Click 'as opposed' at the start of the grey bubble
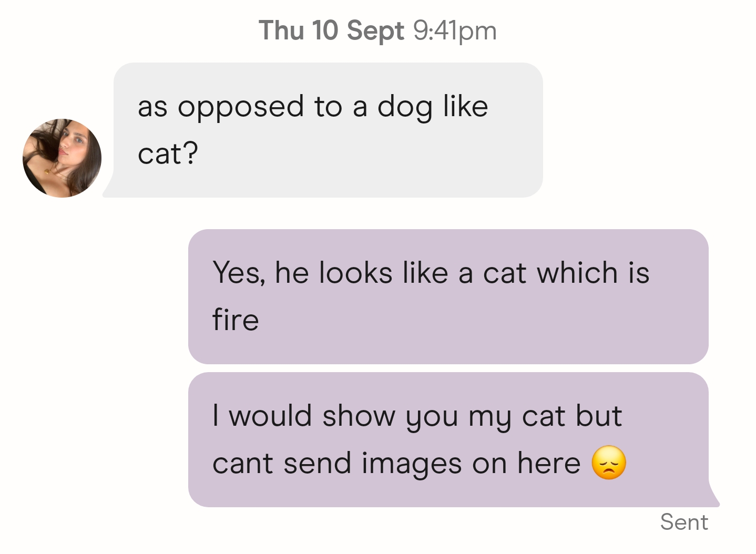Image resolution: width=756 pixels, height=554 pixels. point(221,108)
